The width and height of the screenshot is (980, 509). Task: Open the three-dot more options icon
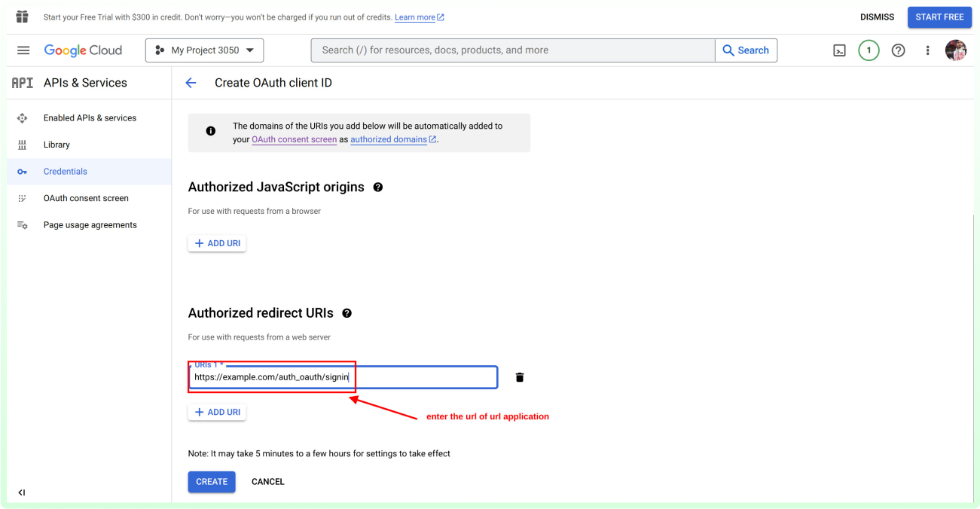click(x=927, y=50)
